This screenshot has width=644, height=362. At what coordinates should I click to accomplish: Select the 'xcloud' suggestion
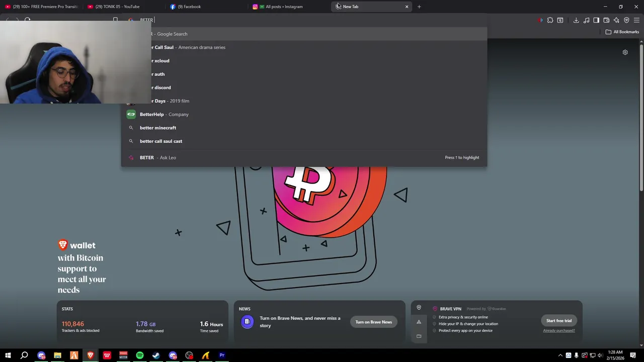304,61
